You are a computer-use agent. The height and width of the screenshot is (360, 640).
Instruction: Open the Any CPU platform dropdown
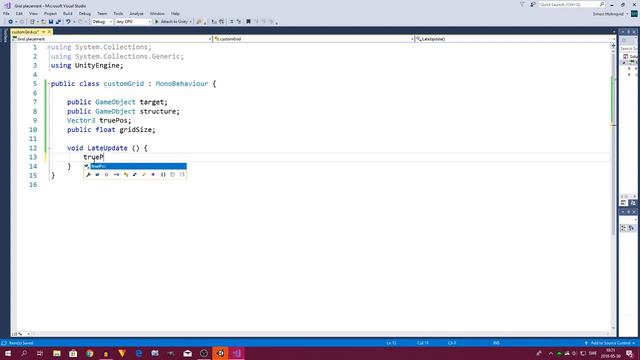[133, 22]
